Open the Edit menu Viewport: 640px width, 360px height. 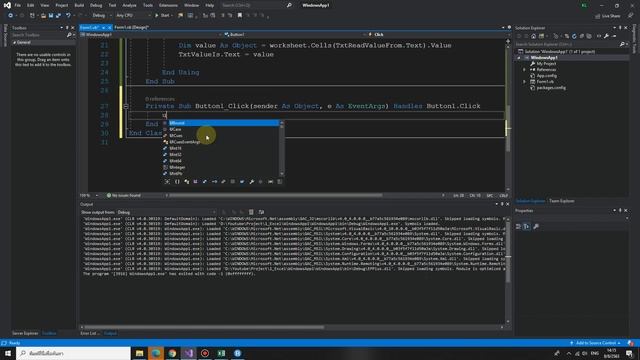coord(31,5)
